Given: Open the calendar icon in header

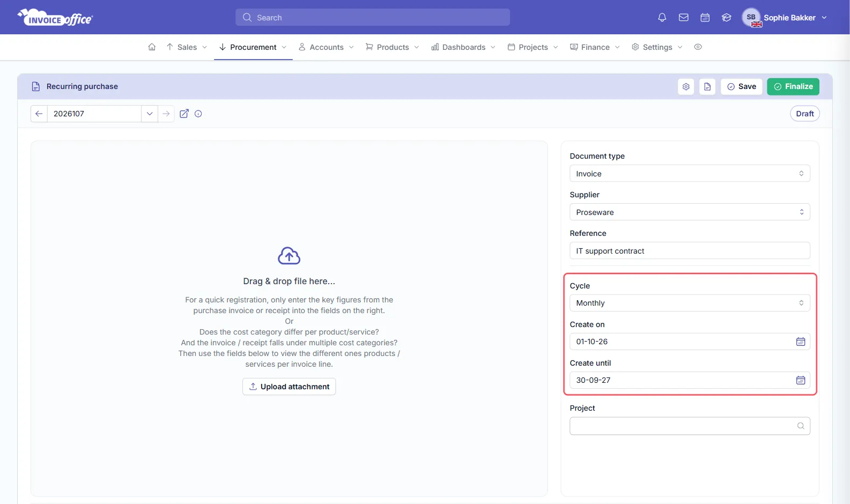Looking at the screenshot, I should [x=705, y=18].
